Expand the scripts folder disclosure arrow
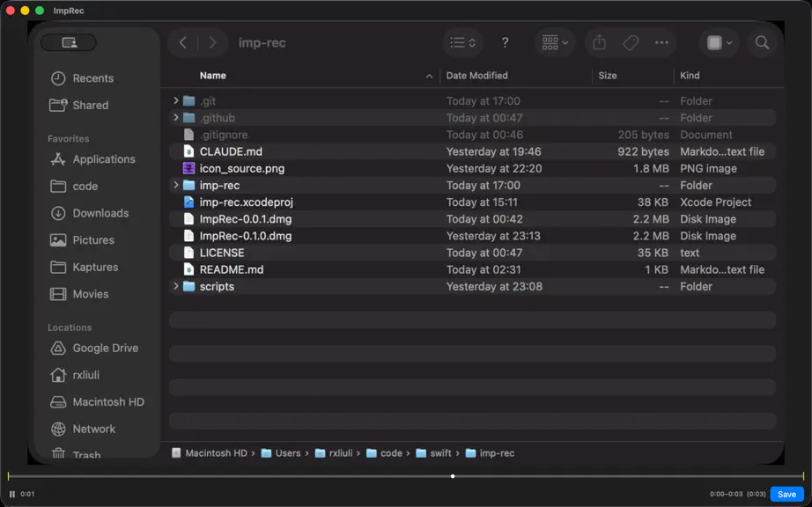 (x=176, y=285)
